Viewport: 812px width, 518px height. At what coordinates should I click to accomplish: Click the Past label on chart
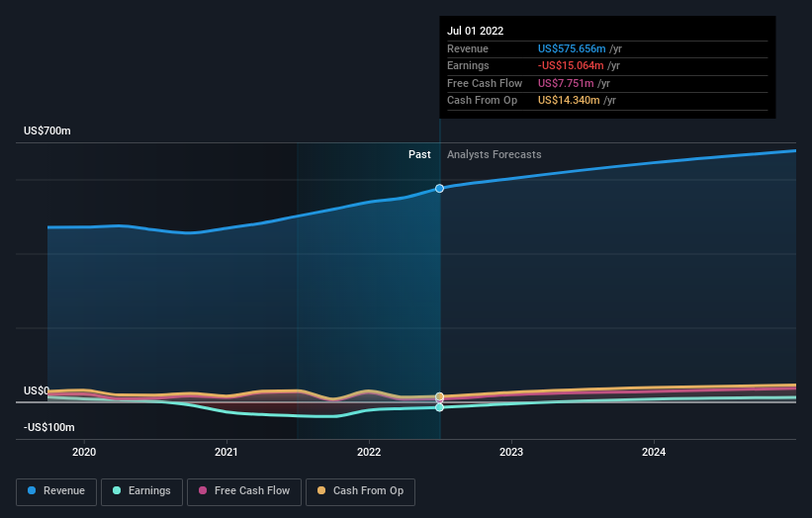(x=419, y=154)
